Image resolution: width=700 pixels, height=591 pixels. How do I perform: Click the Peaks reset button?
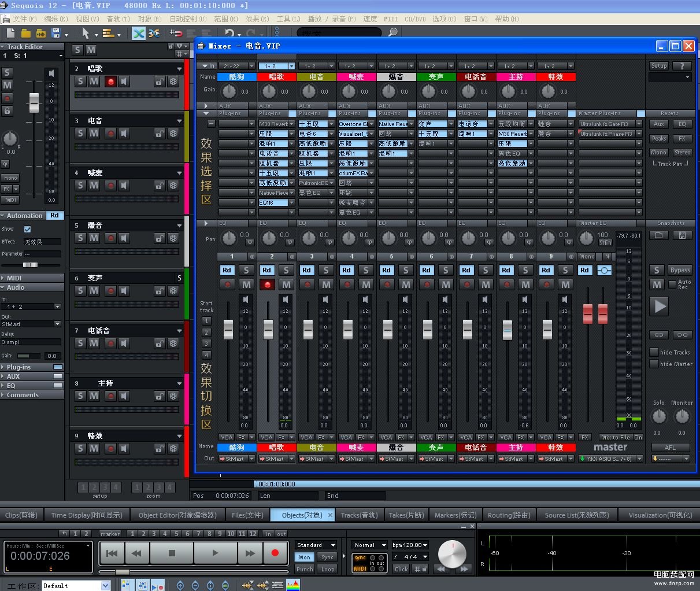[x=658, y=138]
